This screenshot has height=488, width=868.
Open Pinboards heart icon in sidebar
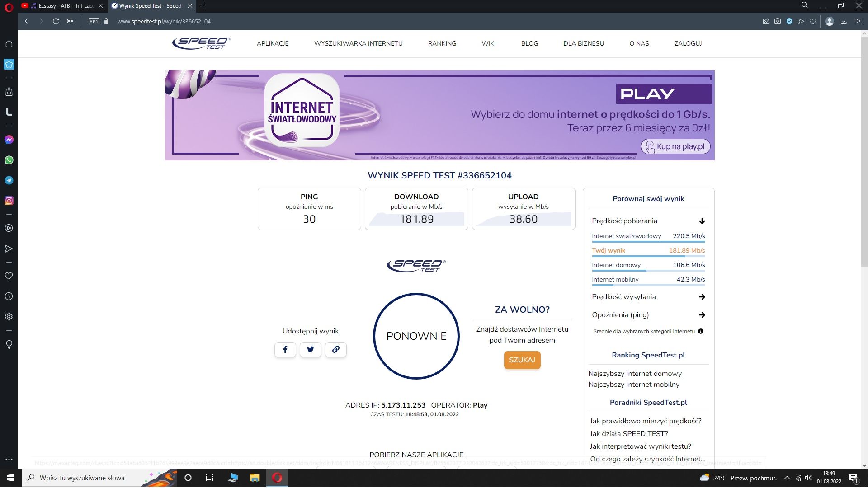9,276
